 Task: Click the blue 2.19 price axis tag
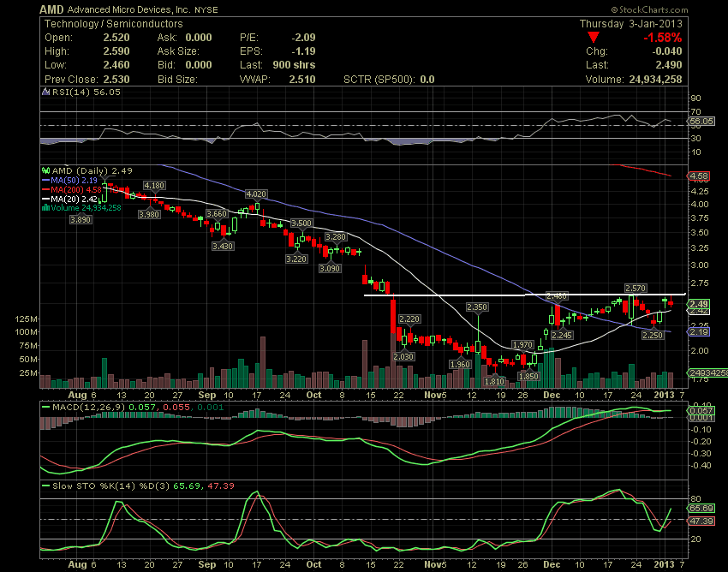pos(698,331)
